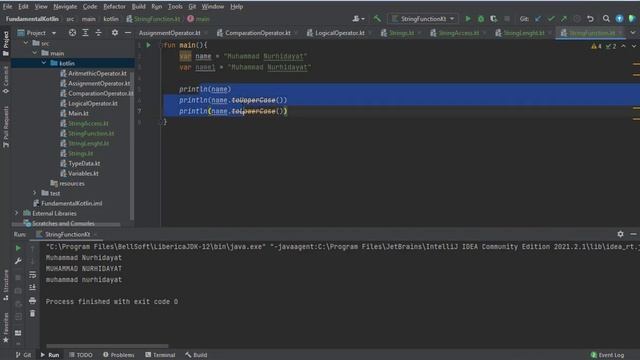640x360 pixels.
Task: Open the File menu
Action: tap(7, 7)
